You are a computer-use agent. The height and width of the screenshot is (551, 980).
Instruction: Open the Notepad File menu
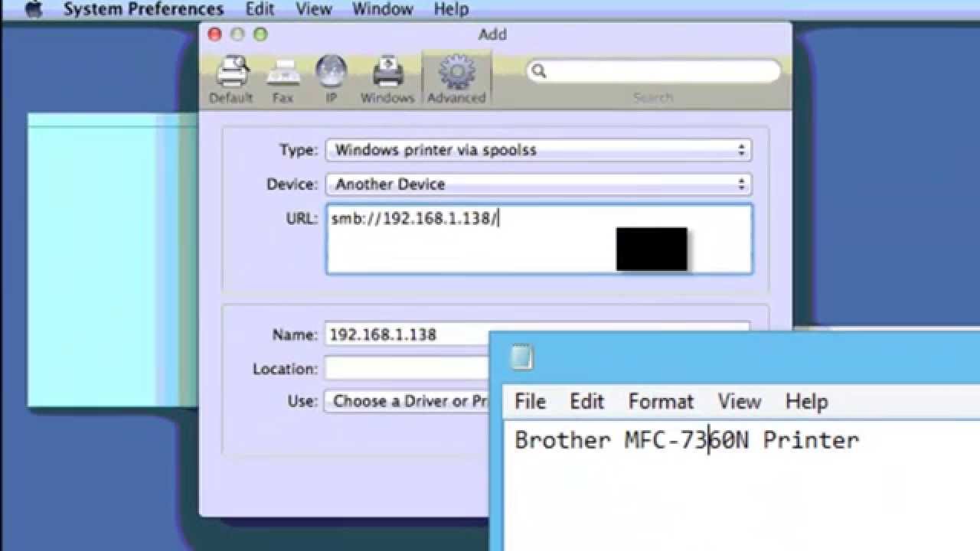[530, 402]
